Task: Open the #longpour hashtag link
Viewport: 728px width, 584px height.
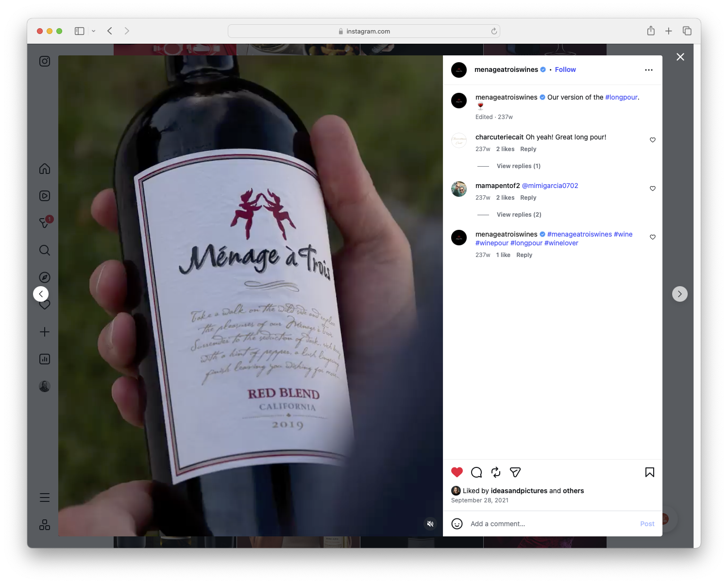Action: [621, 97]
